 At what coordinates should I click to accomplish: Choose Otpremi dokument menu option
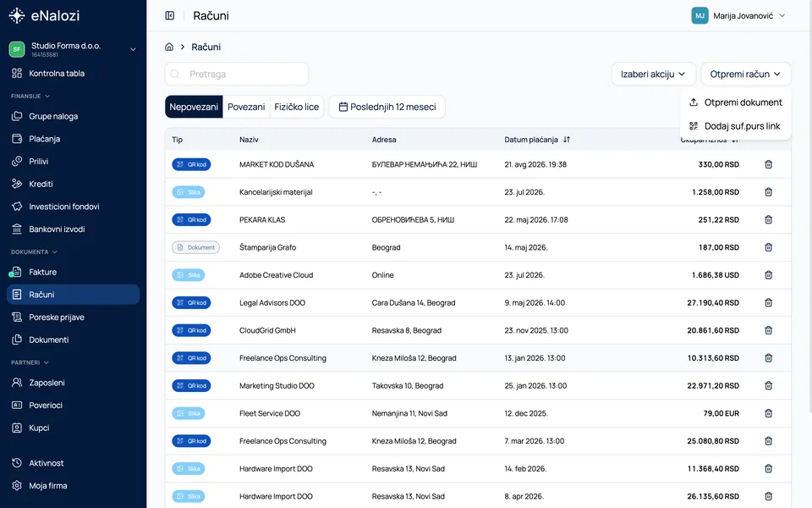[735, 102]
